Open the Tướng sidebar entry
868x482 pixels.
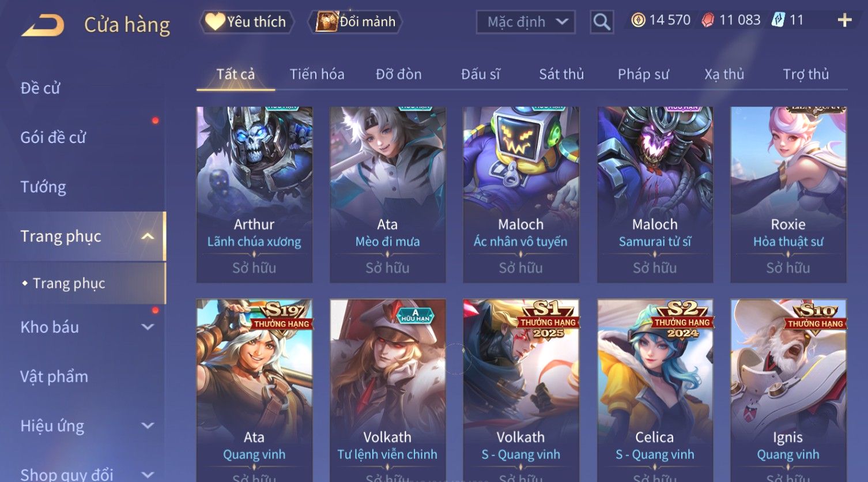43,187
